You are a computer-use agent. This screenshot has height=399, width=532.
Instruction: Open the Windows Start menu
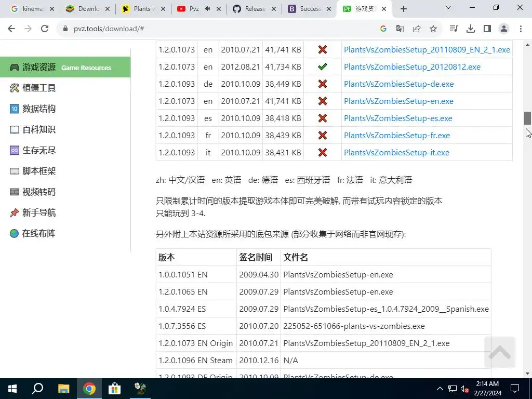click(x=12, y=389)
